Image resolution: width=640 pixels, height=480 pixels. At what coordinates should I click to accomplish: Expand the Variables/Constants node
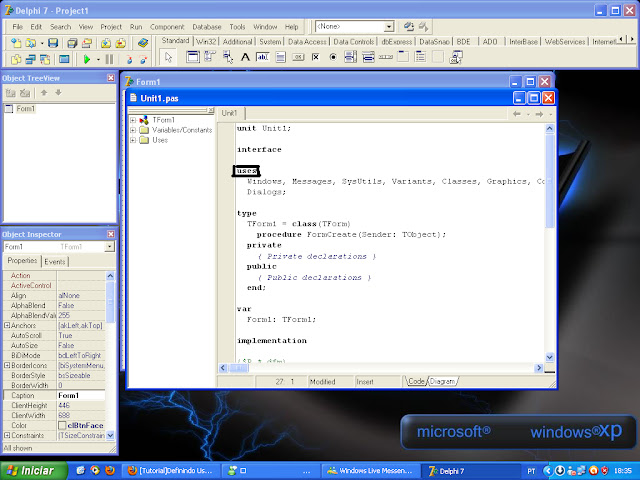point(133,130)
